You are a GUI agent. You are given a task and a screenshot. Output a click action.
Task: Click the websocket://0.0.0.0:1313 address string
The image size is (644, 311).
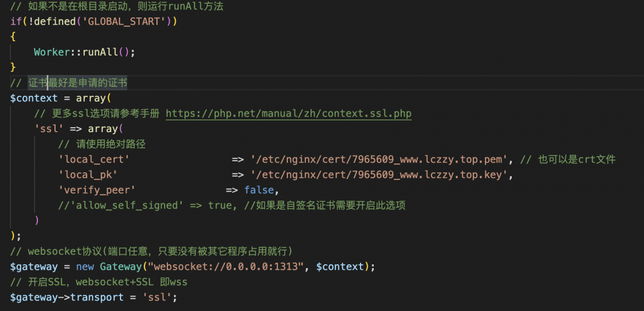pos(228,266)
